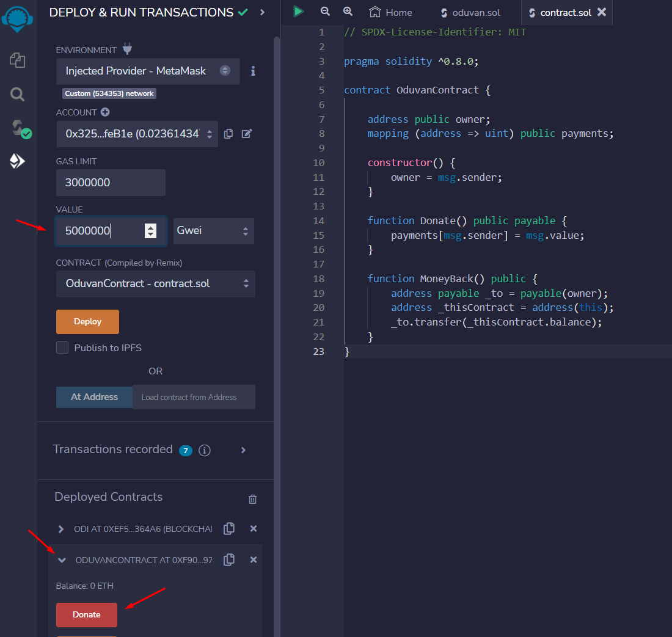Collapse the Deploy & Run panel chevron
Viewport: 672px width, 637px height.
click(262, 12)
